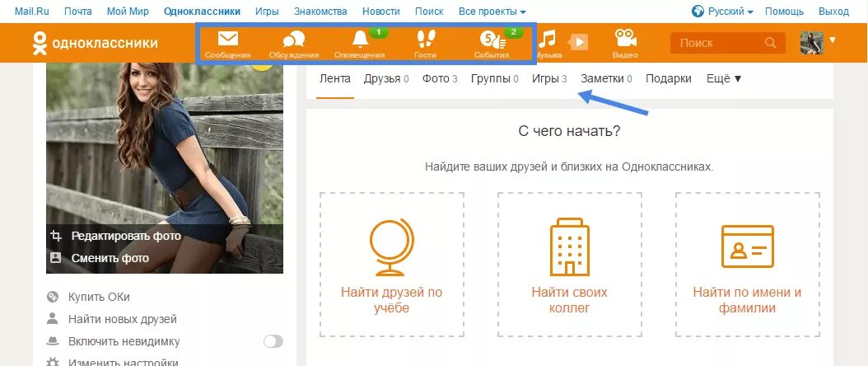Screen dimensions: 868x366
Task: Click the Найти своих коллег text
Action: (x=570, y=299)
